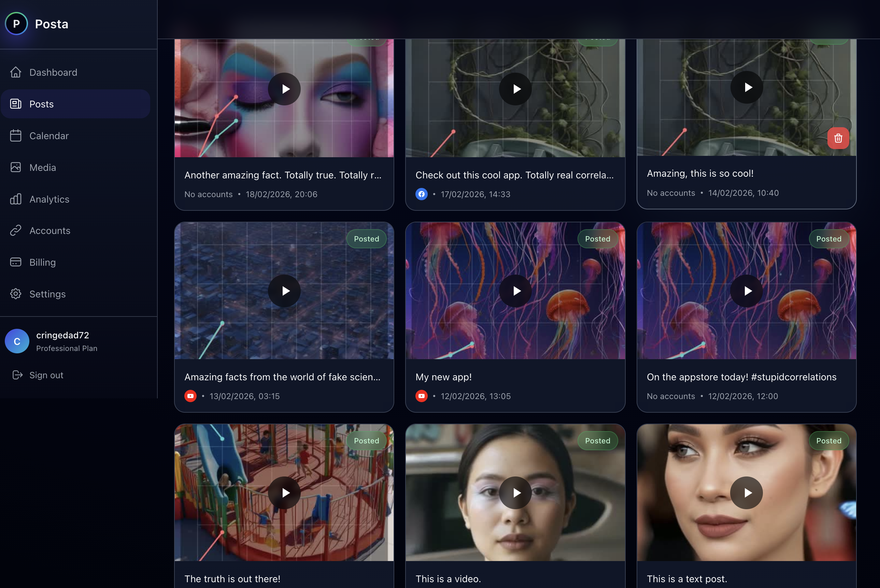This screenshot has width=880, height=588.
Task: Click the Calendar icon in sidebar
Action: coord(16,135)
